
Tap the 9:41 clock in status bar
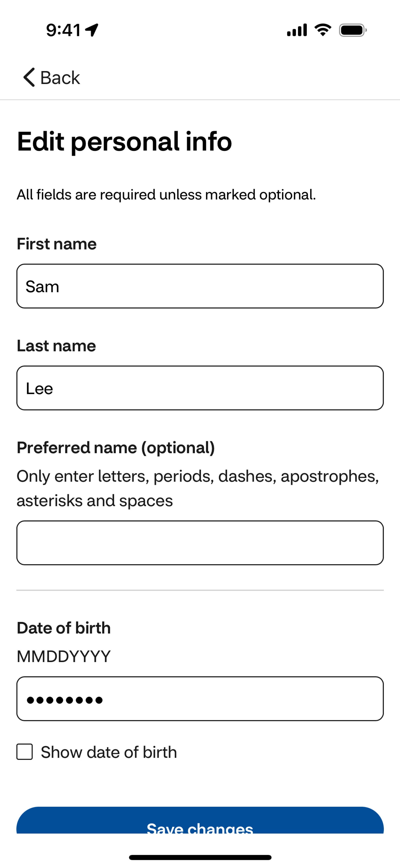pos(63,30)
